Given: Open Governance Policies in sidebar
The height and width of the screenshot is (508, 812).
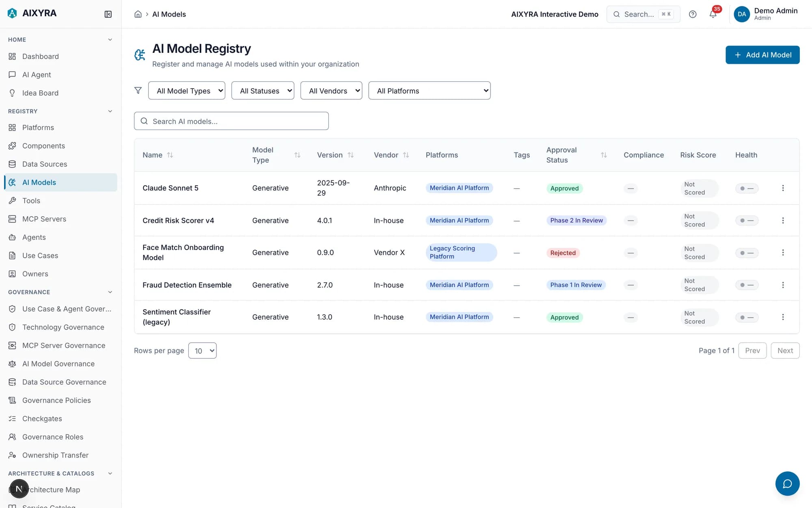Looking at the screenshot, I should click(60, 400).
